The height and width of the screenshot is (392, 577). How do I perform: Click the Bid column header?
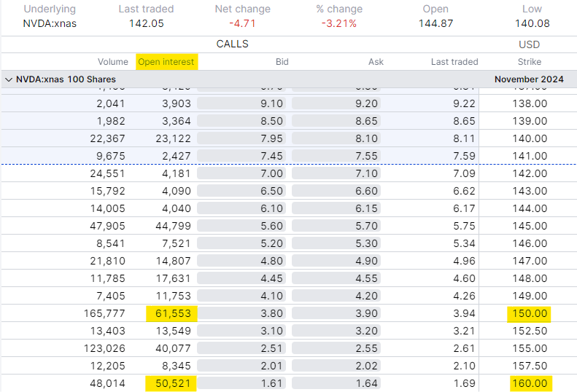coord(282,62)
